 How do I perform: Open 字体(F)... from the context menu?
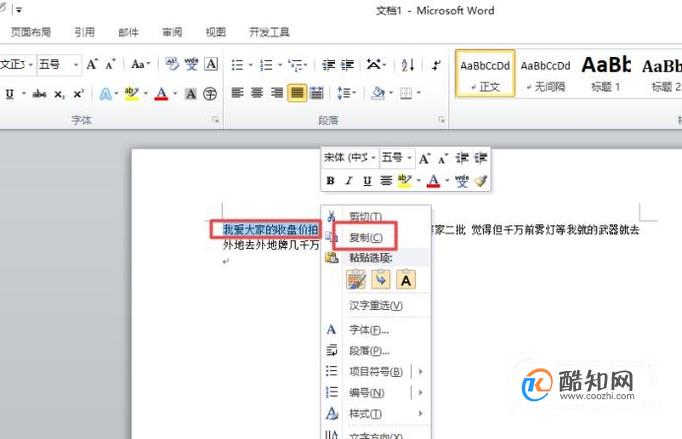point(376,330)
